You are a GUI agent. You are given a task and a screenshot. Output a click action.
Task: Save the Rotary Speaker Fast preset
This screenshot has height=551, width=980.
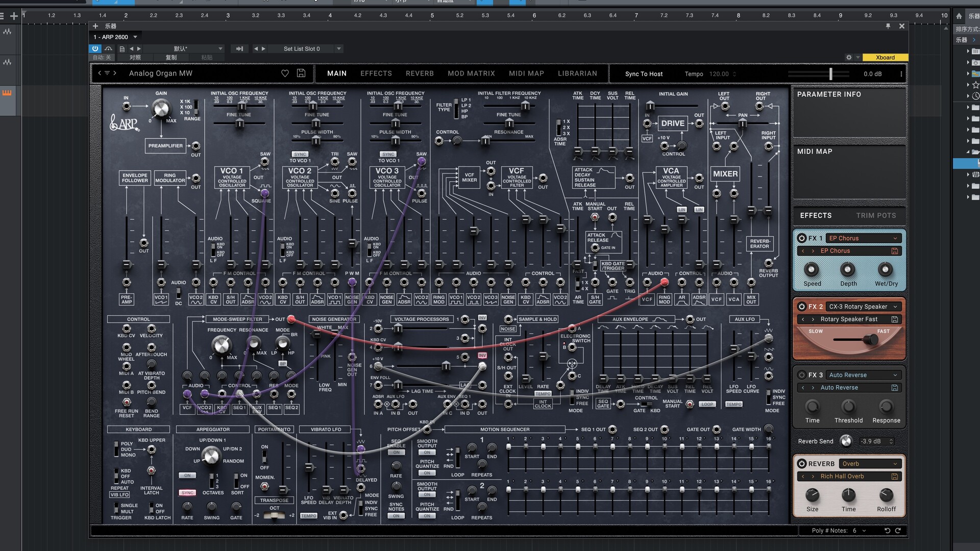[895, 319]
